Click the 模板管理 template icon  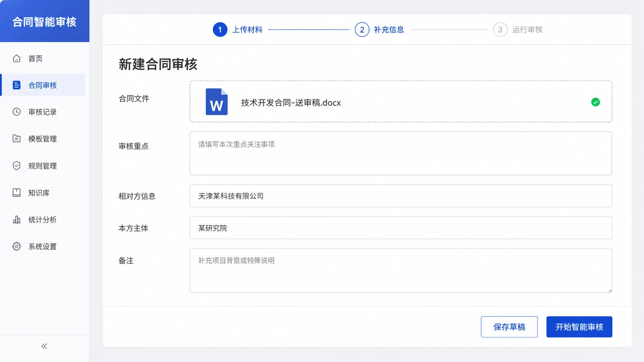point(17,138)
